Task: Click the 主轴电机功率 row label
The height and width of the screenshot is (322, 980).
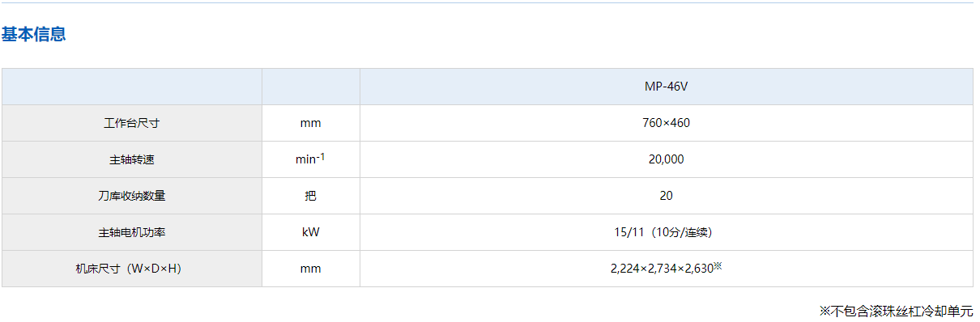Action: pos(132,232)
